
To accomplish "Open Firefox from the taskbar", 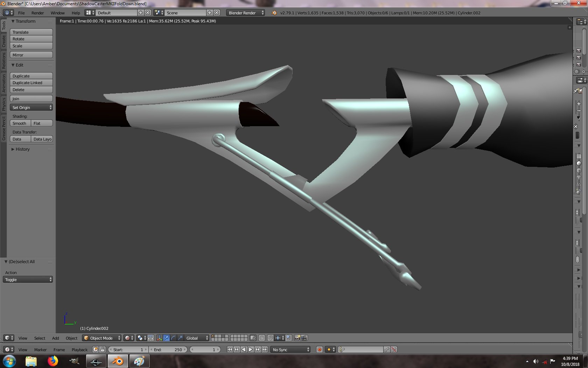I will (x=53, y=361).
